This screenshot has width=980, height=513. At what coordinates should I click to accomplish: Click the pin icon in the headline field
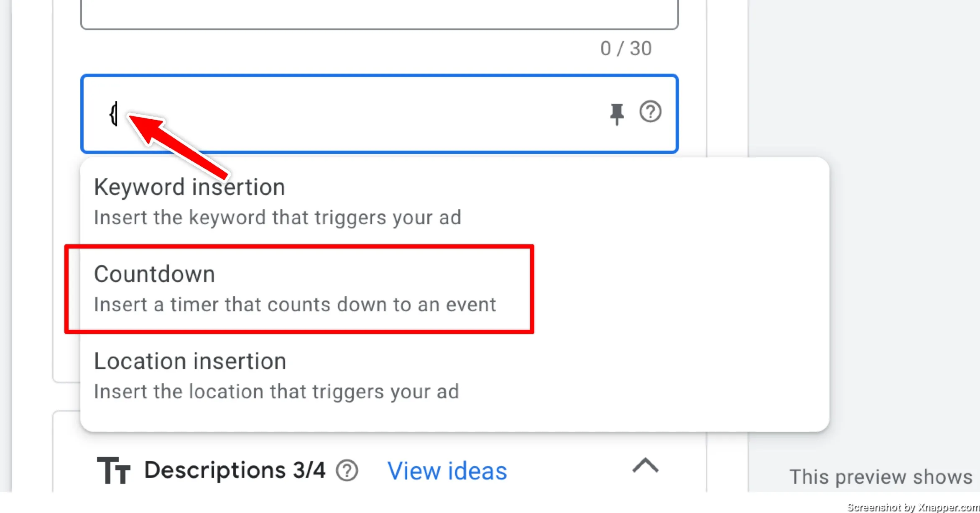pos(617,114)
